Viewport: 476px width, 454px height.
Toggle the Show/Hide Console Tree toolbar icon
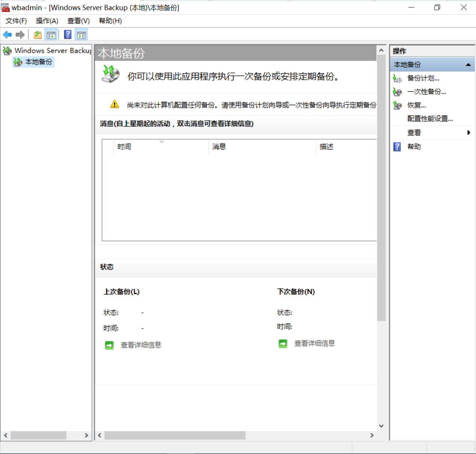pyautogui.click(x=51, y=35)
